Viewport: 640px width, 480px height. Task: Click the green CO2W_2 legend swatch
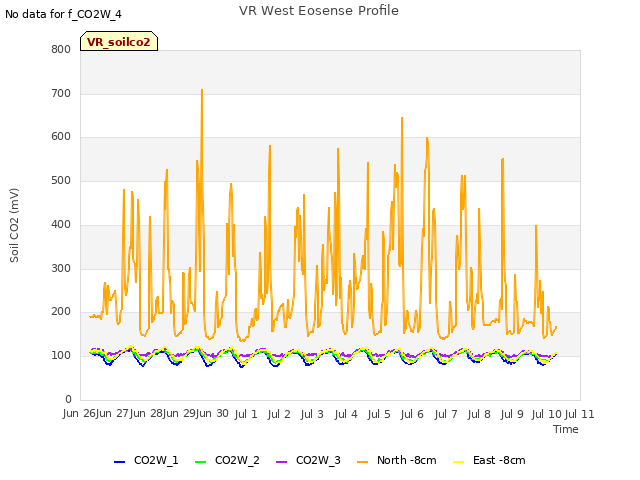coord(200,462)
